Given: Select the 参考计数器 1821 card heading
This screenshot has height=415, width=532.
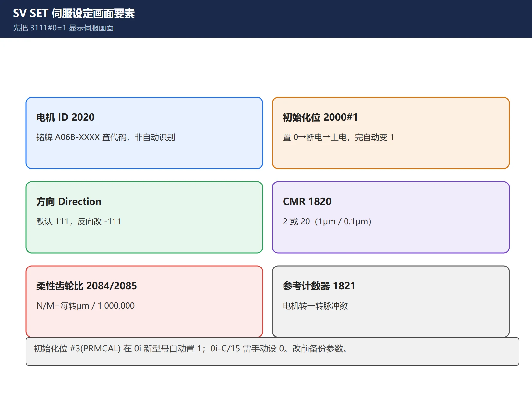Looking at the screenshot, I should click(x=319, y=286).
